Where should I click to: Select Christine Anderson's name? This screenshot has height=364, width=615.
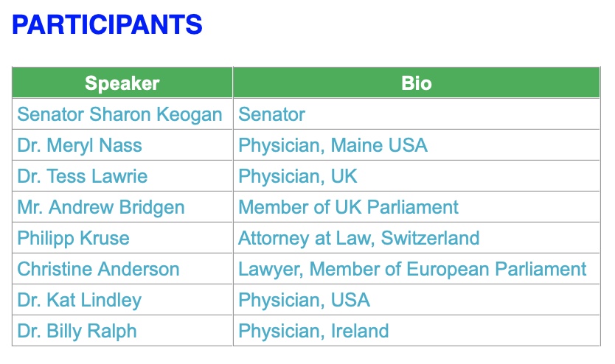click(x=98, y=269)
